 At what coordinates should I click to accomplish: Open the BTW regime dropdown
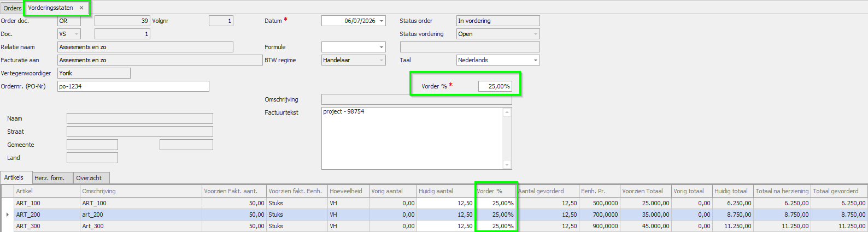(382, 60)
